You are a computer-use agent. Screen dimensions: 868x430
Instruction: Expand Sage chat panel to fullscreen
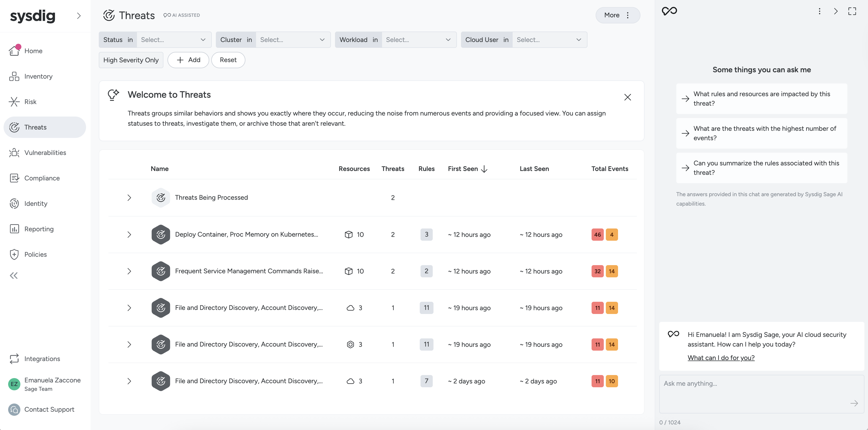tap(852, 11)
